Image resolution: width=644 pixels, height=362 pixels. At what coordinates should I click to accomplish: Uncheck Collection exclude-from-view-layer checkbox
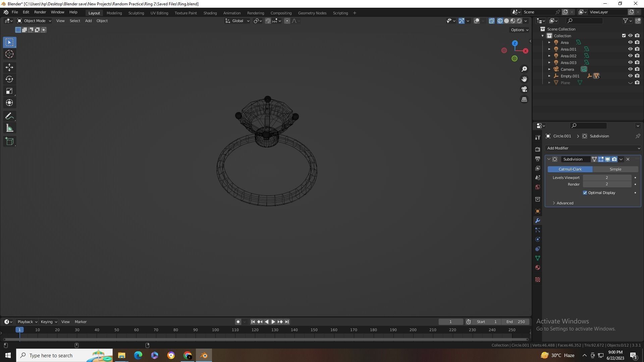[624, 36]
